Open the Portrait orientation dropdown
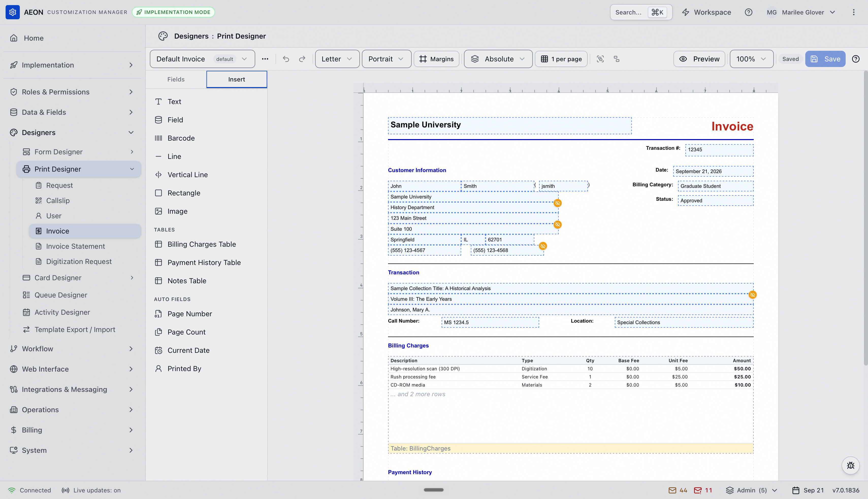Viewport: 868px width, 499px height. pyautogui.click(x=386, y=59)
